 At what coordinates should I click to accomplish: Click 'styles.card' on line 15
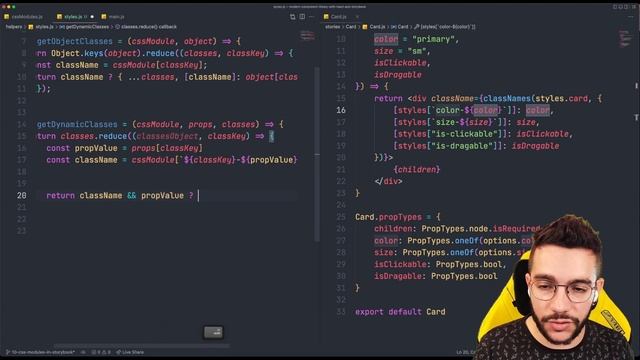[x=561, y=98]
